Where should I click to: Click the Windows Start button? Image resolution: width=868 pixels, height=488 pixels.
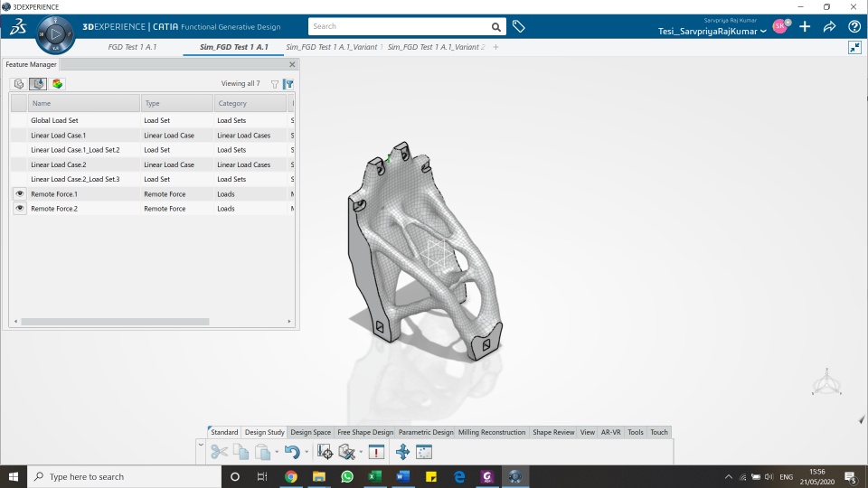click(x=14, y=476)
